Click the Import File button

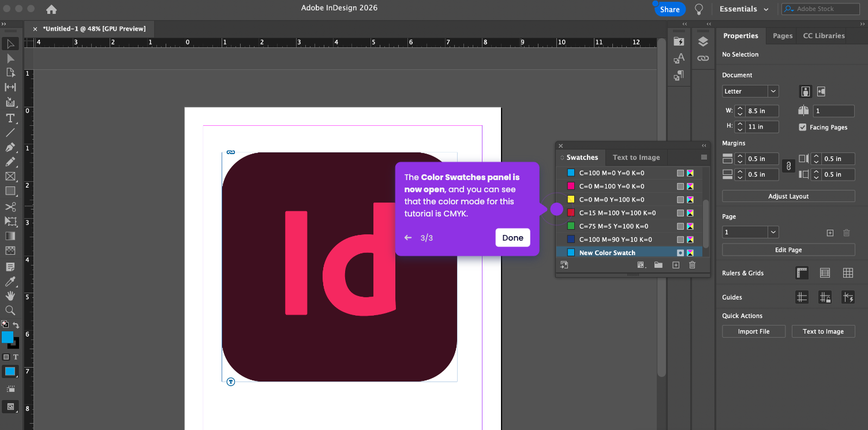[x=754, y=331]
